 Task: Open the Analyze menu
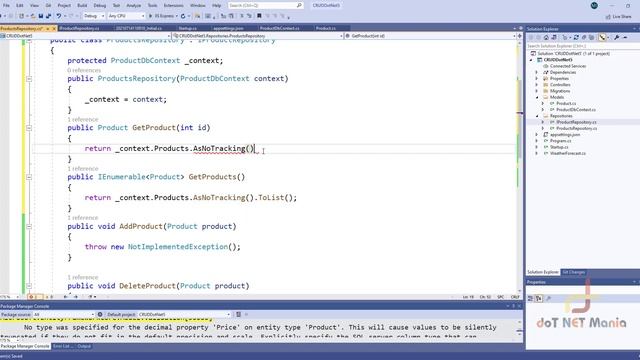pos(133,6)
